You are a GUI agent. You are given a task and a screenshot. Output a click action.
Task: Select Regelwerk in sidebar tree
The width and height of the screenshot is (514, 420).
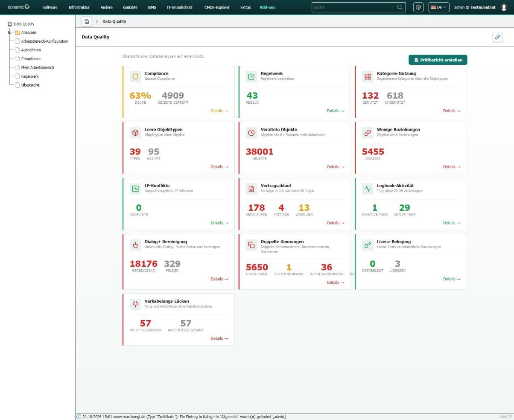[x=30, y=76]
